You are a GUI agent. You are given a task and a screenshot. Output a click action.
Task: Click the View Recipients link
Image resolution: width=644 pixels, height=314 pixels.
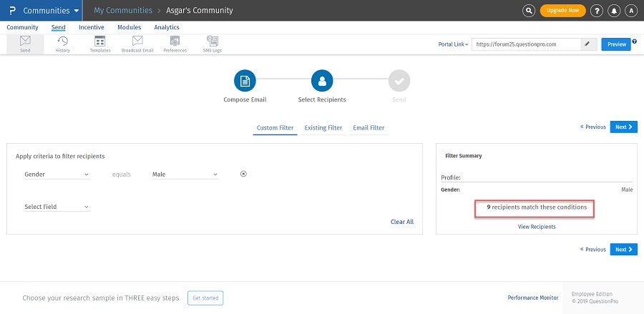point(537,227)
